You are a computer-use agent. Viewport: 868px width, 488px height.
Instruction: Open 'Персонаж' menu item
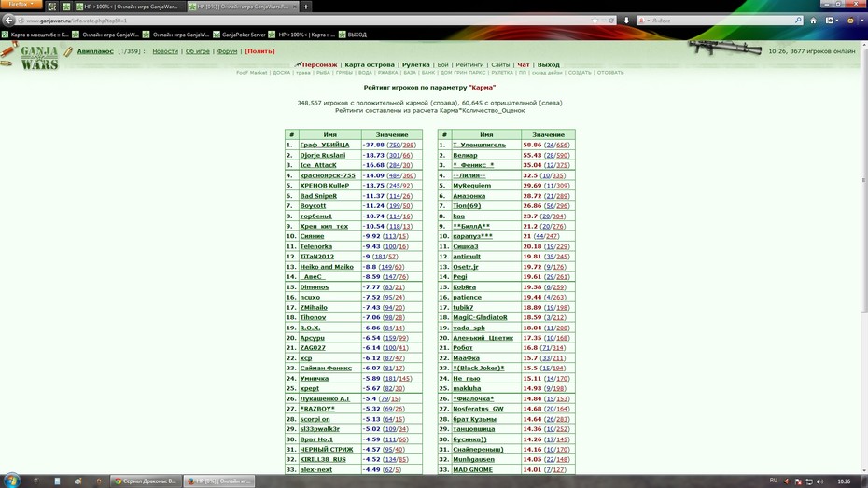[319, 64]
